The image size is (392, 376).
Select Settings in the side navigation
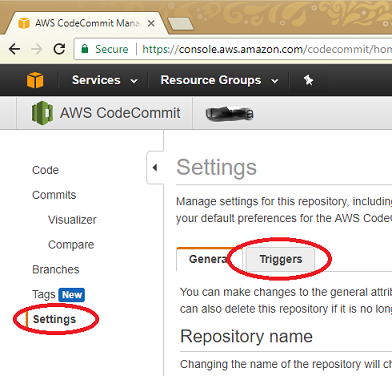tap(54, 319)
